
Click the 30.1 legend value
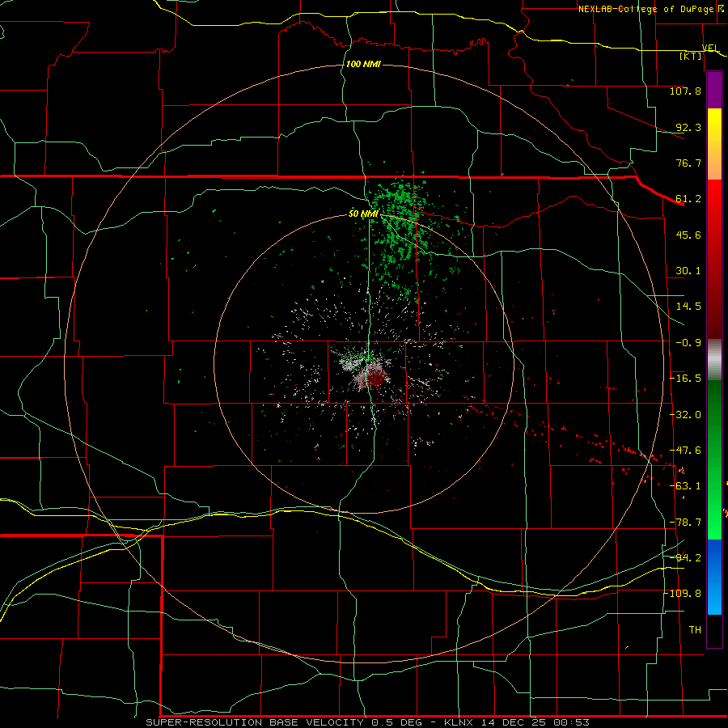tap(688, 271)
